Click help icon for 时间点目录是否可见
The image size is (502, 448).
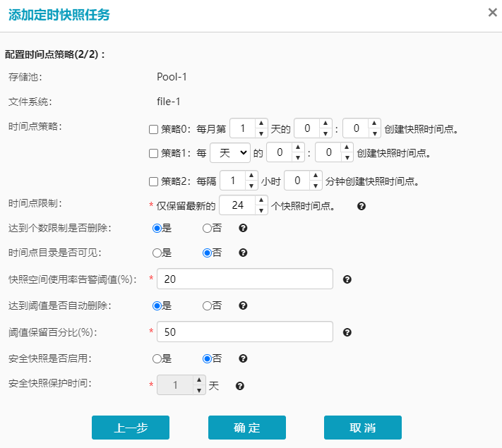coord(243,253)
